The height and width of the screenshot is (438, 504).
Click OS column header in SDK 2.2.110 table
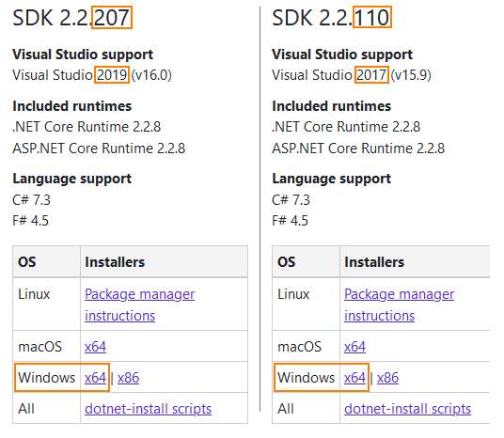[x=287, y=262]
